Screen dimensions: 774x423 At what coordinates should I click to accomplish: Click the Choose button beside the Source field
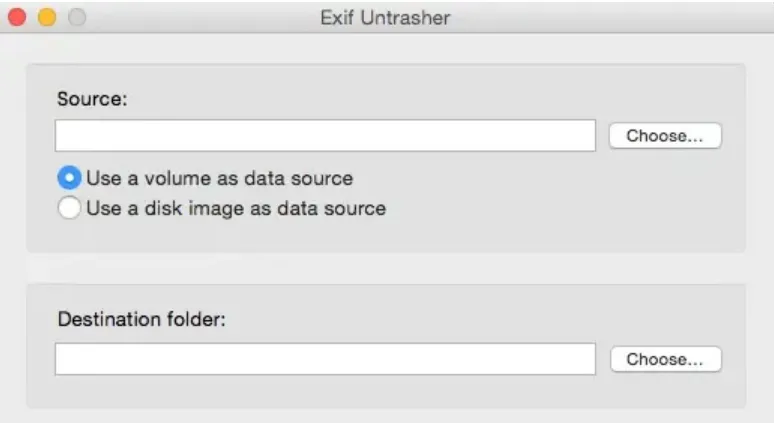click(664, 136)
